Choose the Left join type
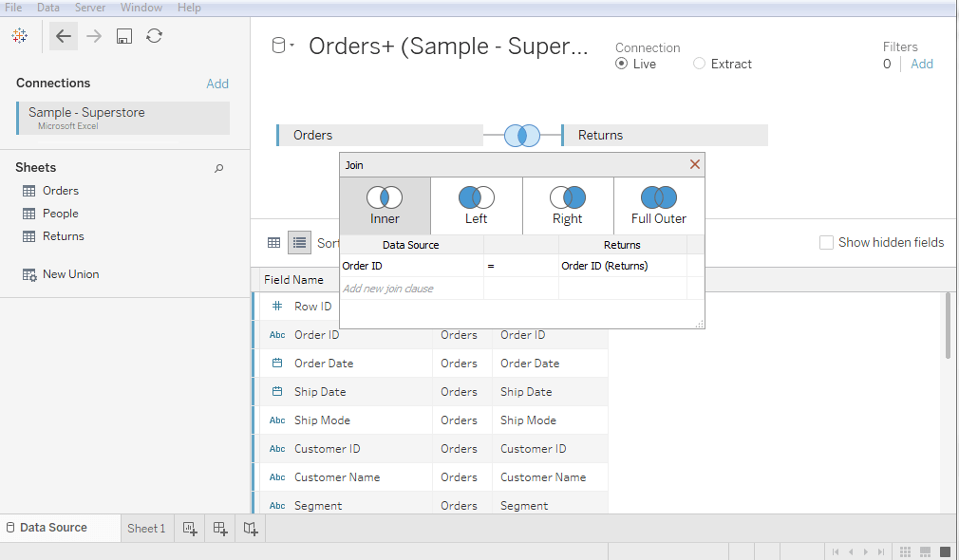 [x=477, y=206]
